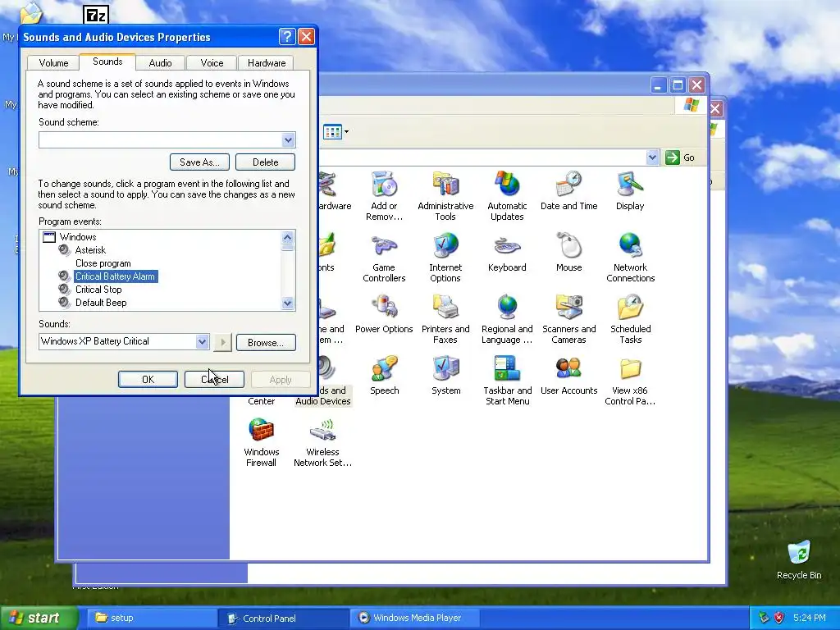Select Recycle Bin on desktop
Screen dimensions: 840x630
798,560
